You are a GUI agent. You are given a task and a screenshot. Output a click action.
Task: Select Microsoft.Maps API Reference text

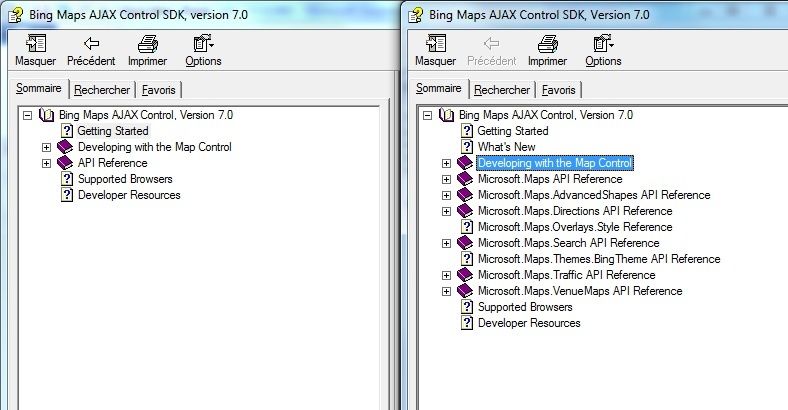coord(550,179)
